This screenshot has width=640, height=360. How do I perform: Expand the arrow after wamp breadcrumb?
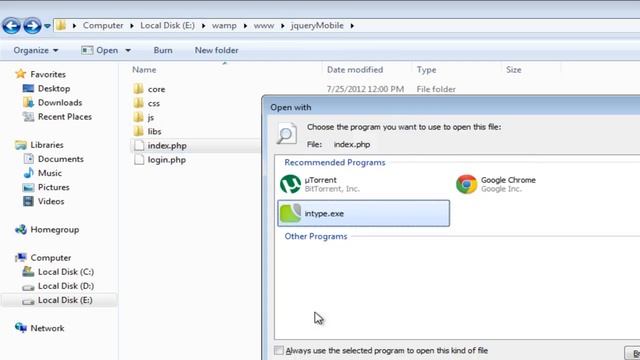pyautogui.click(x=245, y=26)
